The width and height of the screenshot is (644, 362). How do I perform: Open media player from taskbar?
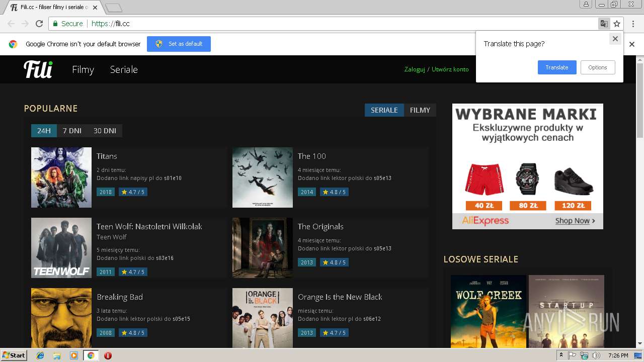click(74, 355)
